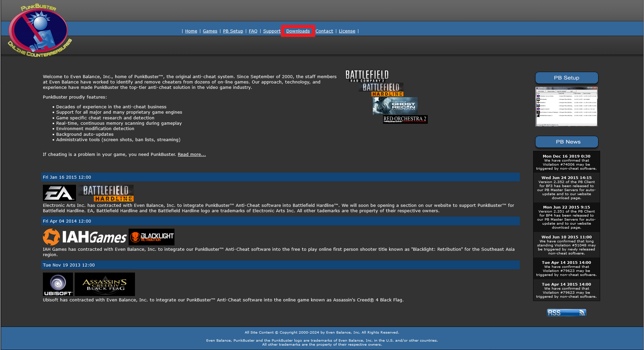644x350 pixels.
Task: Click the 'Wed Jun 24 2015 14:15' news entry
Action: point(567,188)
